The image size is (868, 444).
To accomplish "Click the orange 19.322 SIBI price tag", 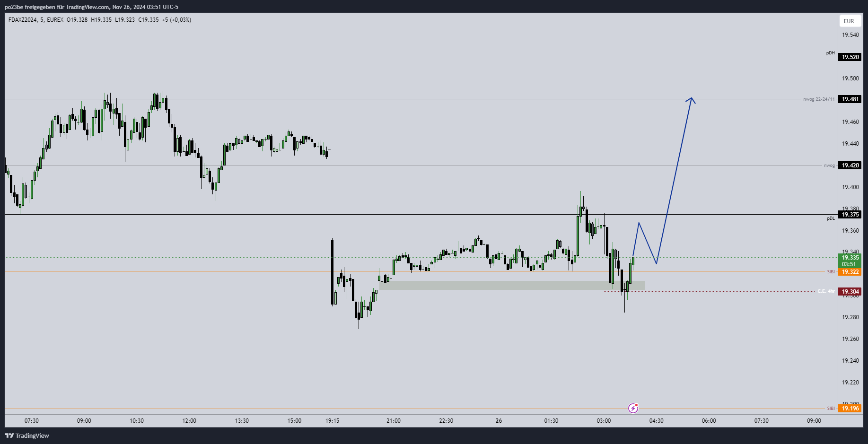I will click(x=850, y=272).
